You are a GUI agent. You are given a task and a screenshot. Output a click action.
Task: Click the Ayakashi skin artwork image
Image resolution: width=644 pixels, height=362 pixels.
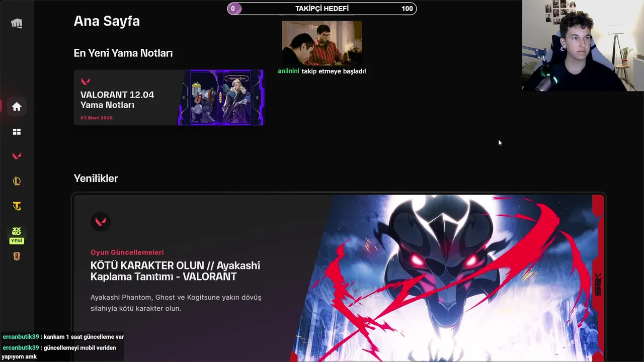[448, 278]
